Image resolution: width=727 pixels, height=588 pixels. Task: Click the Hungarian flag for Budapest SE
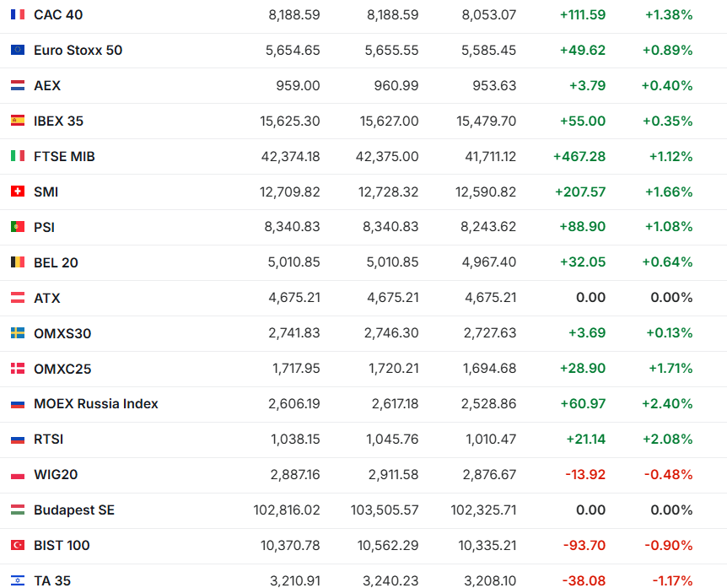click(x=18, y=510)
